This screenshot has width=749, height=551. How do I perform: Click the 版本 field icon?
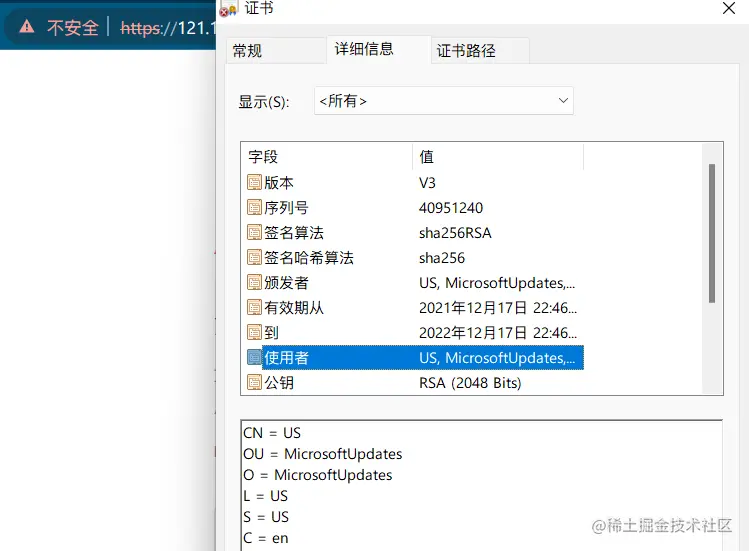coord(255,182)
